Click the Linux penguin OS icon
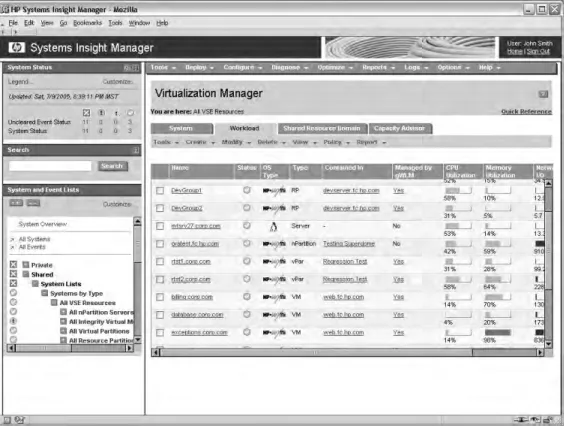This screenshot has height=426, width=566. [x=274, y=226]
